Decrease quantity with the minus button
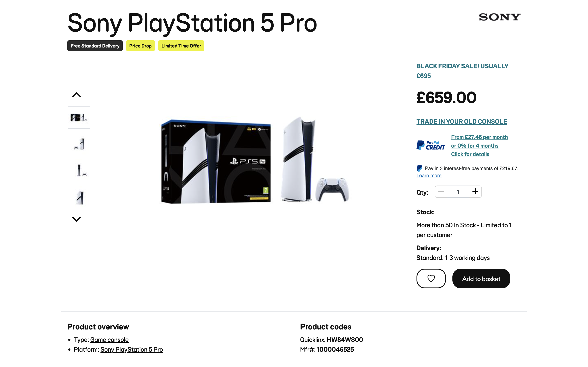 tap(441, 191)
